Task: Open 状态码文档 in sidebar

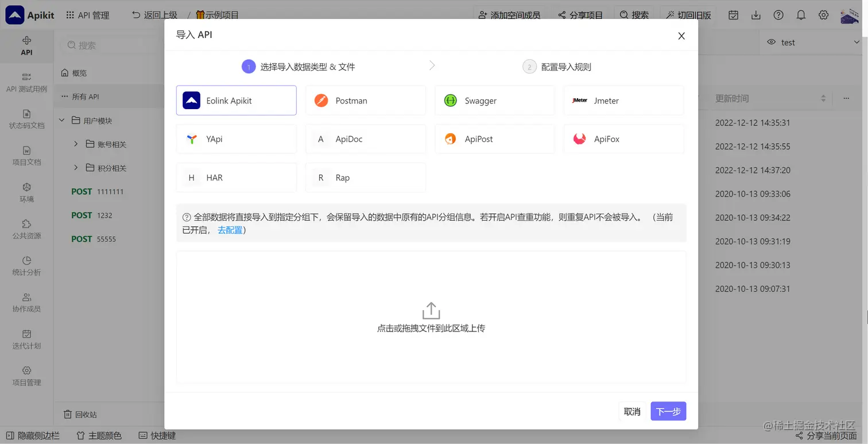Action: [x=26, y=119]
